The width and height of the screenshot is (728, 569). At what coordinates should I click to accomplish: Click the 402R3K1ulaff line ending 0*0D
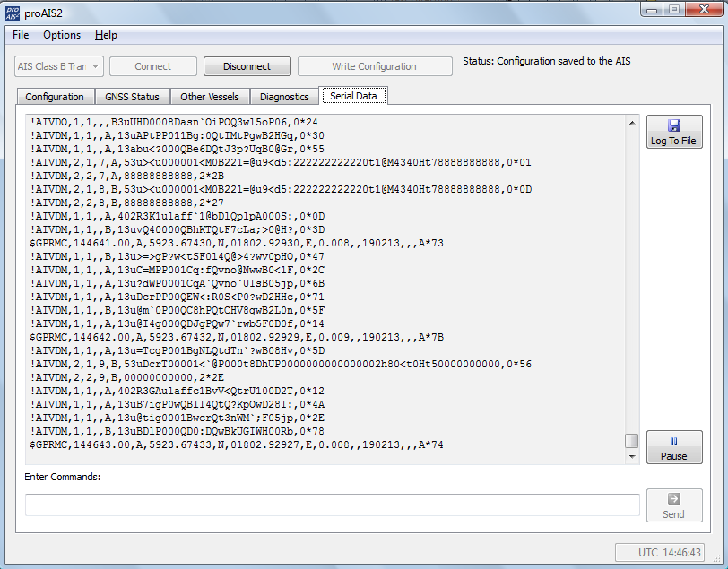click(x=178, y=216)
